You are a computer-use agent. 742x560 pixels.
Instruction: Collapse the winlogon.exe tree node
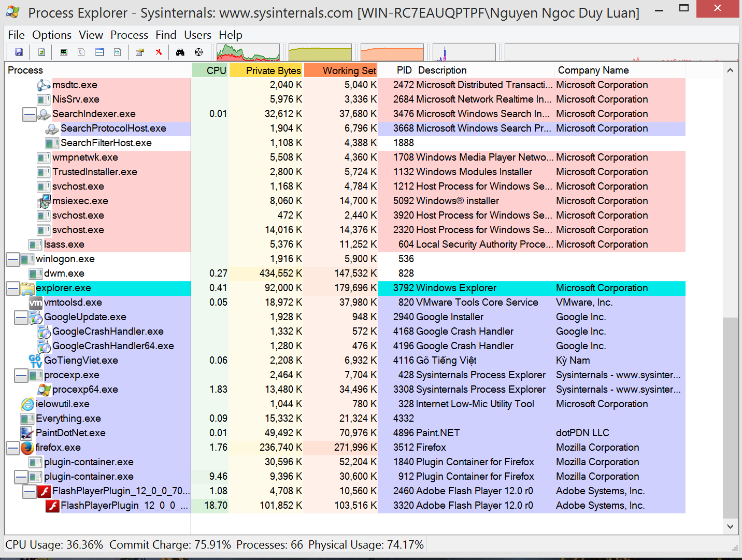point(13,259)
